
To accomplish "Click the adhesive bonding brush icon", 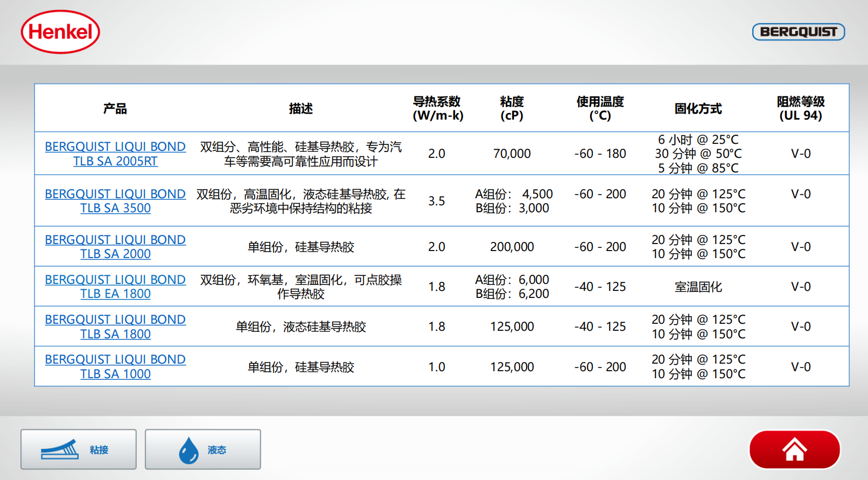I will [x=60, y=449].
